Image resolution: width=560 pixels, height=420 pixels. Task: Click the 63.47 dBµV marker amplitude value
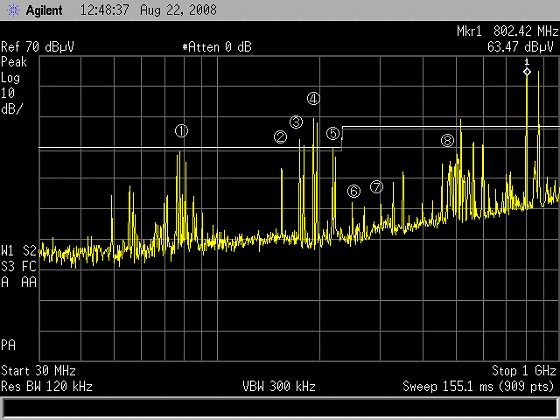520,47
